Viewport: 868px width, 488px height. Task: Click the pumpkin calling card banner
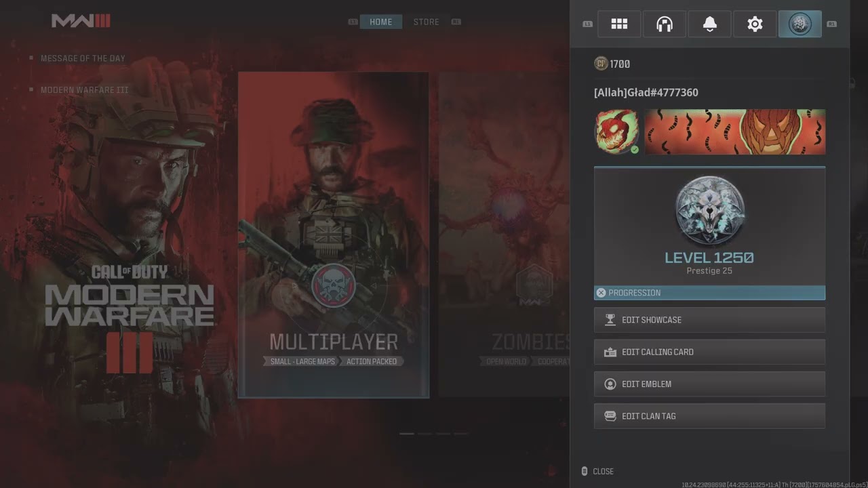coord(735,132)
